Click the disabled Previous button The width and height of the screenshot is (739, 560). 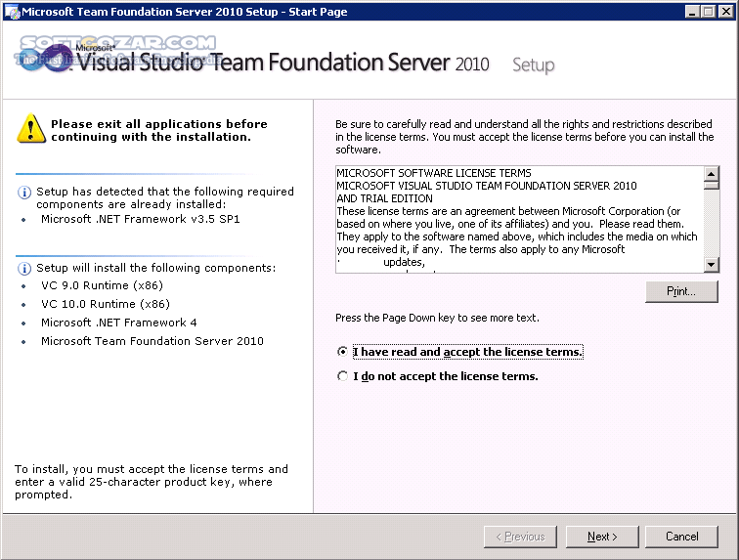pyautogui.click(x=520, y=537)
